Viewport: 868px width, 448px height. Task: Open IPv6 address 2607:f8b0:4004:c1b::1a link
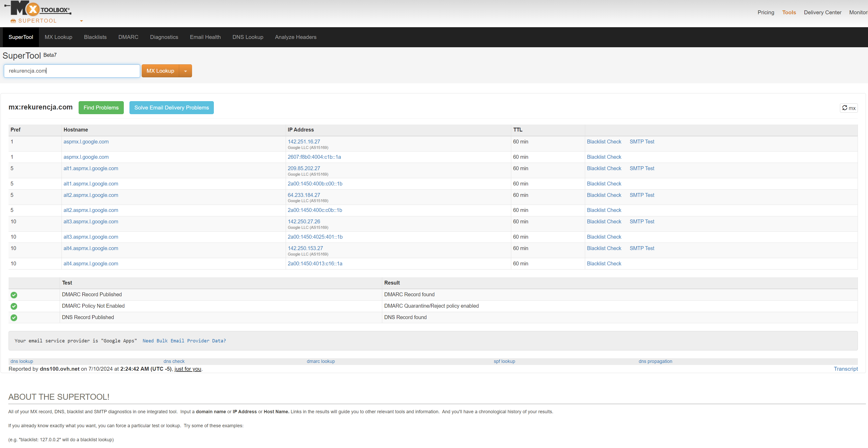[314, 157]
